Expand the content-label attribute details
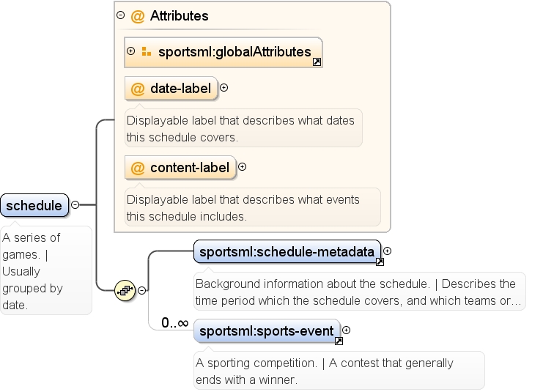Image resolution: width=543 pixels, height=392 pixels. tap(243, 167)
